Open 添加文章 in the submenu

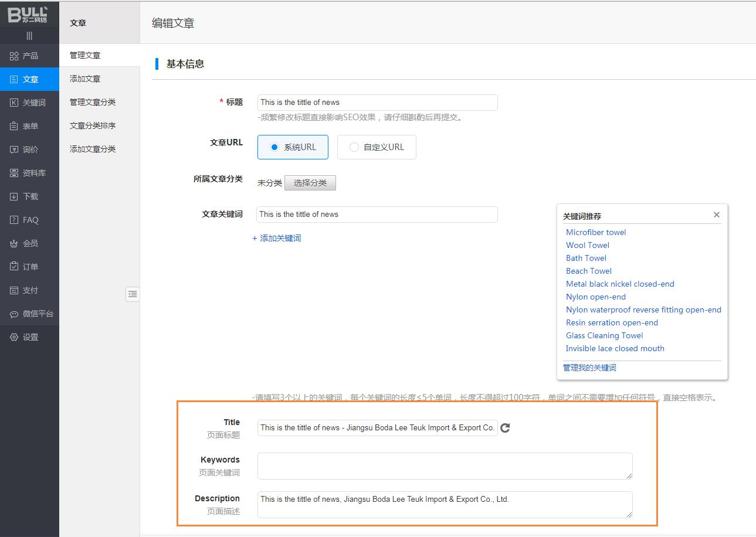[85, 79]
